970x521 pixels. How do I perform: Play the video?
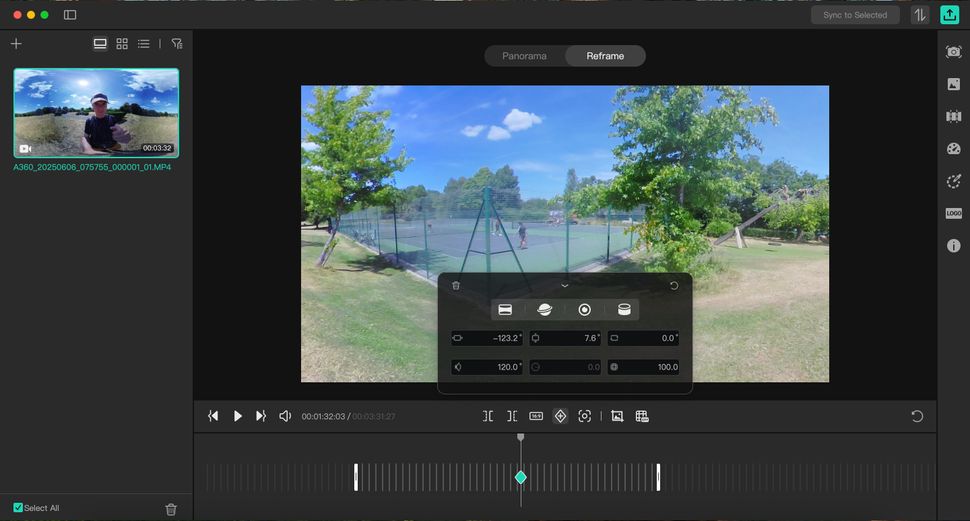(238, 416)
